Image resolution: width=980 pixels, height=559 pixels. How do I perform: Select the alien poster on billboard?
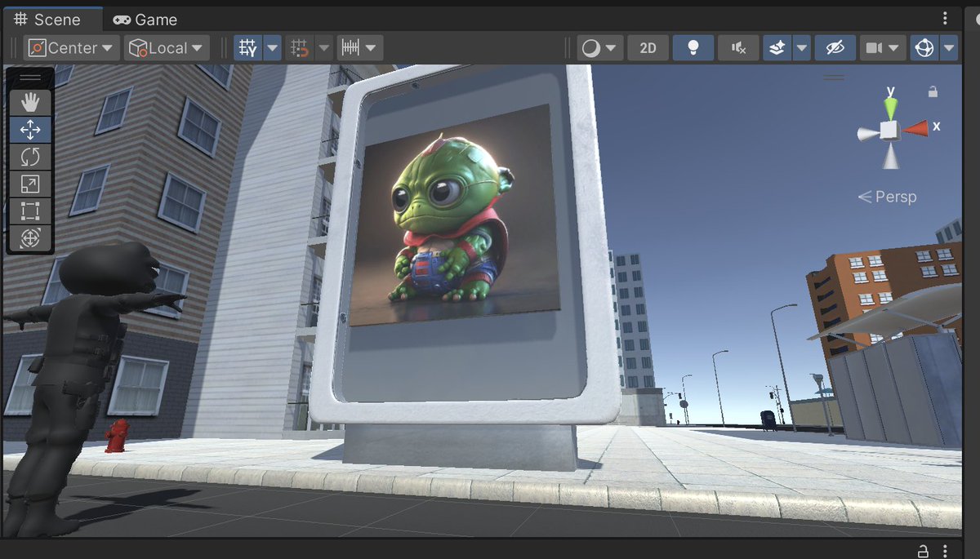[x=456, y=216]
